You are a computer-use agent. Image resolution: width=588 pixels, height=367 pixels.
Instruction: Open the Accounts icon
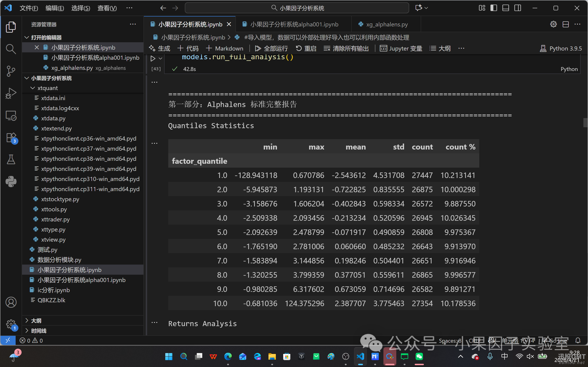coord(11,302)
